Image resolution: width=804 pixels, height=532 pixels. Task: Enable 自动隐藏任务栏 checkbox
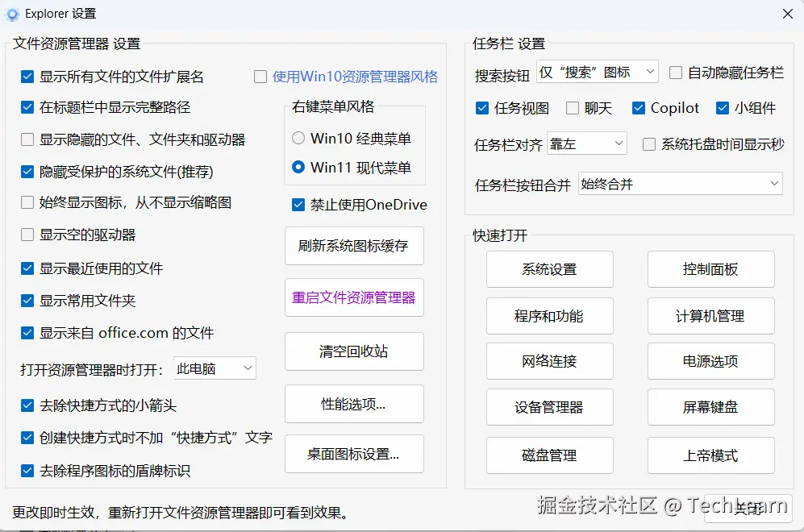pyautogui.click(x=676, y=73)
